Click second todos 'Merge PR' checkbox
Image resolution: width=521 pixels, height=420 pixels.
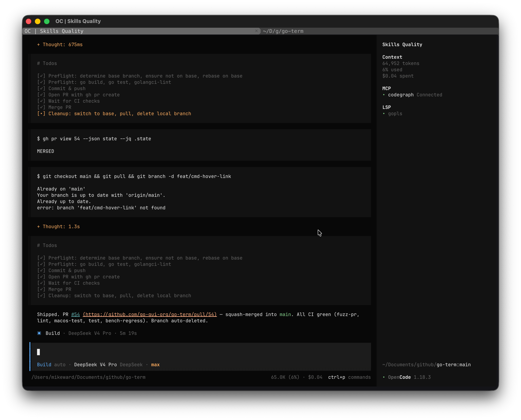pyautogui.click(x=41, y=289)
